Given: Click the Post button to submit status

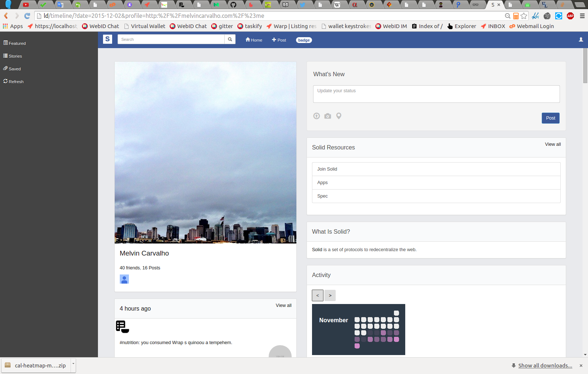Looking at the screenshot, I should click(x=550, y=118).
